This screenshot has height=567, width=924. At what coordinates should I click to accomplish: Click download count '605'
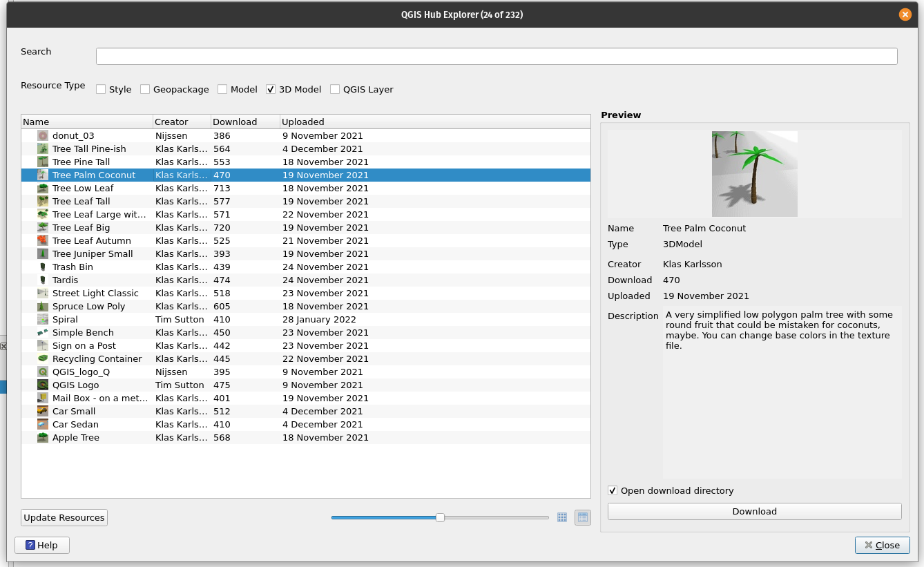222,307
